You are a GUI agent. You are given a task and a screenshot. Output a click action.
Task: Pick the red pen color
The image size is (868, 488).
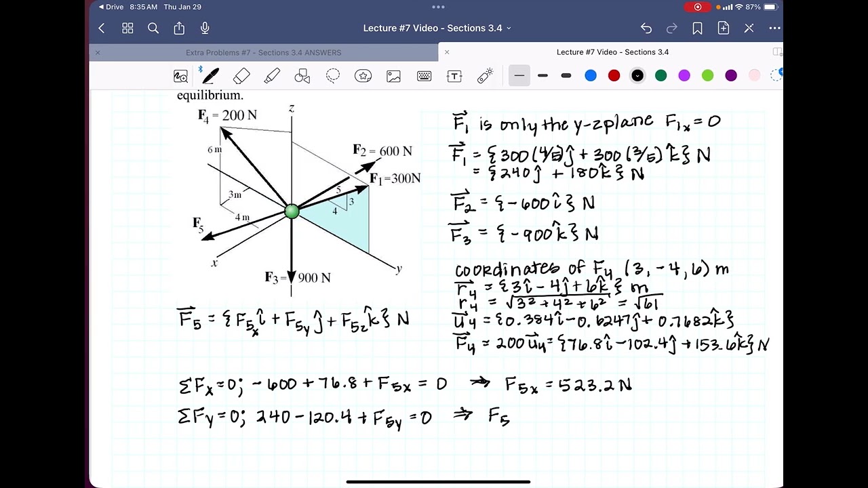click(614, 76)
